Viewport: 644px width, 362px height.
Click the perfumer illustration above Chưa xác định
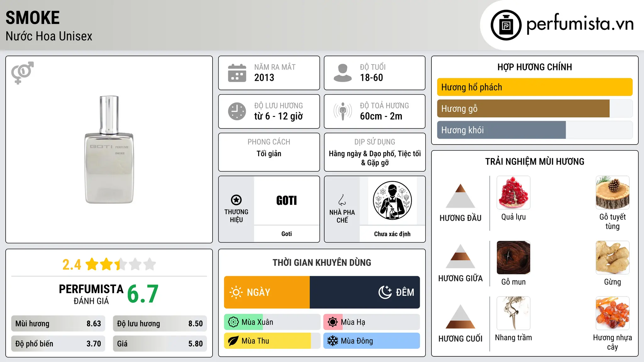(392, 200)
